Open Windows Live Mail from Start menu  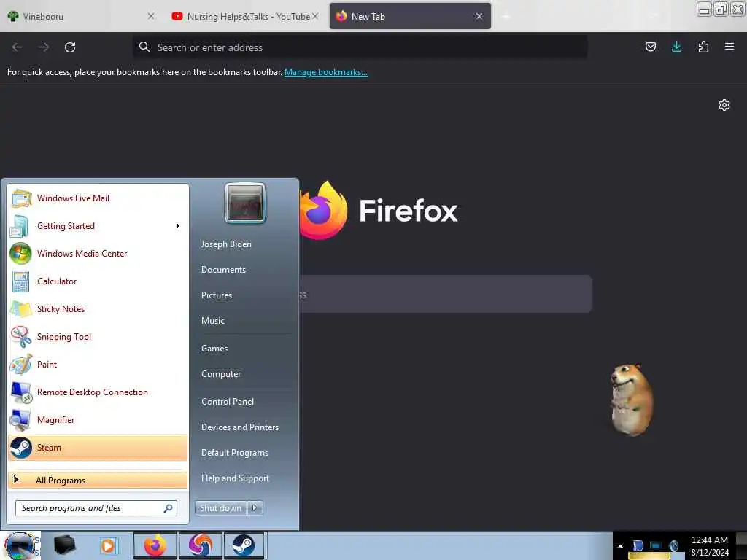[x=98, y=198]
